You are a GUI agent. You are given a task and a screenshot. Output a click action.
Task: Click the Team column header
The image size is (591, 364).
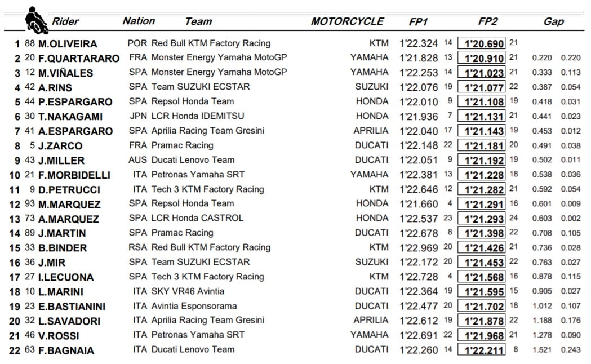[198, 22]
